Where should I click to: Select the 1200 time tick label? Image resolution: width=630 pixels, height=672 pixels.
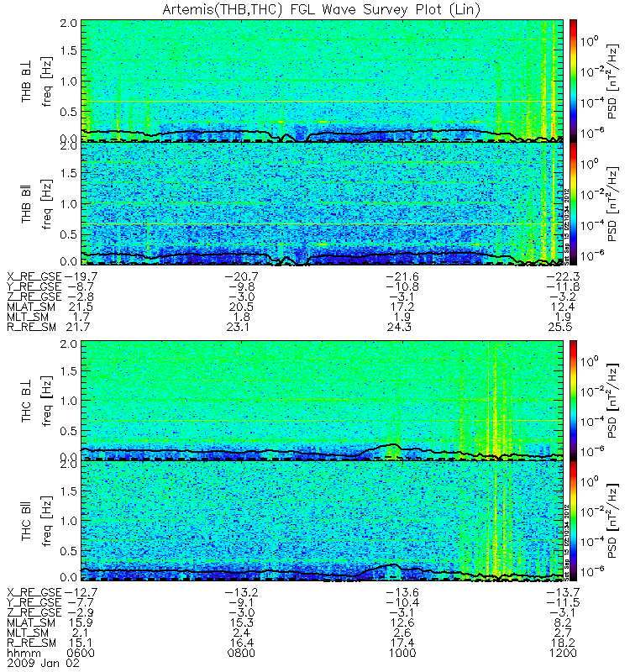pyautogui.click(x=563, y=654)
